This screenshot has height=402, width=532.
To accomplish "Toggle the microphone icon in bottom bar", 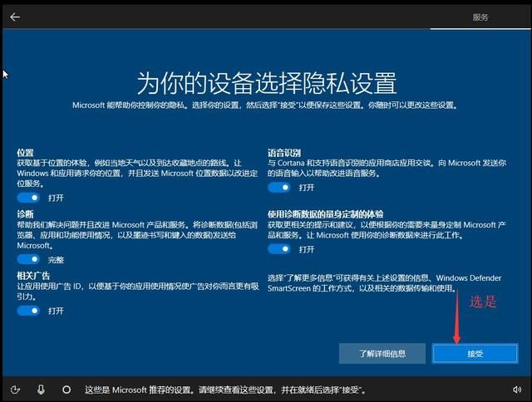I will 41,390.
